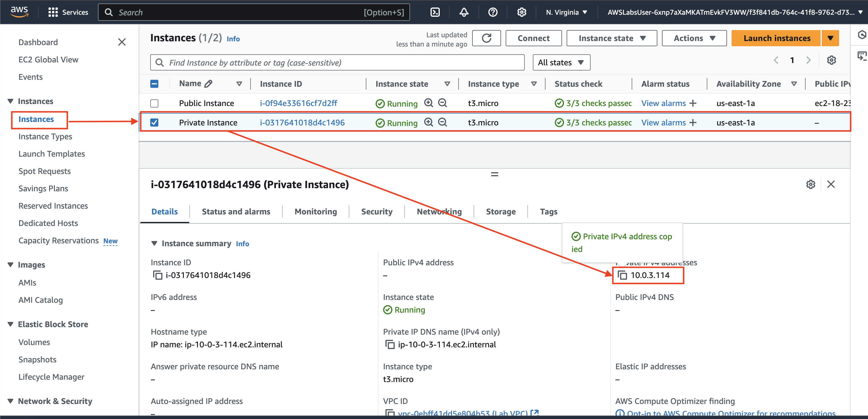This screenshot has height=419, width=868.
Task: Toggle the select-all instances checkbox
Action: (x=154, y=84)
